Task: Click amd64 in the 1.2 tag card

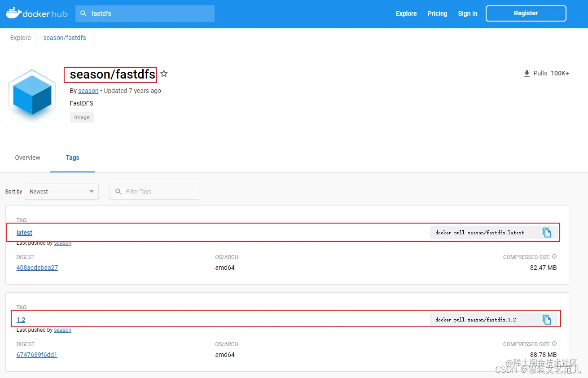Action: pyautogui.click(x=225, y=355)
